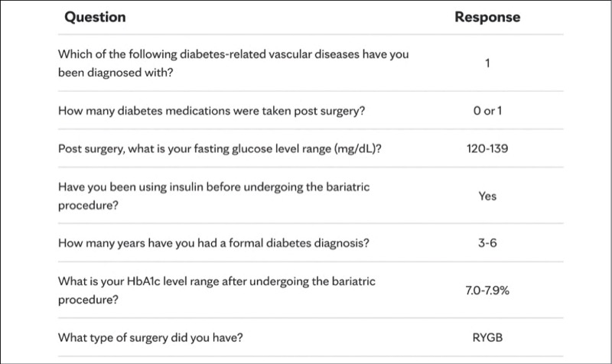This screenshot has width=612, height=364.
Task: Click the "Response" column header
Action: (x=487, y=16)
